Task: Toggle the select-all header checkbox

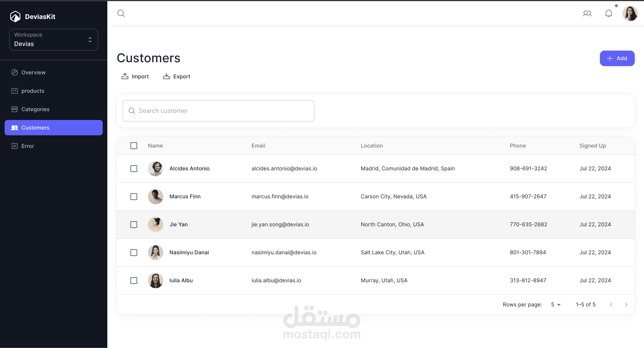Action: tap(134, 146)
